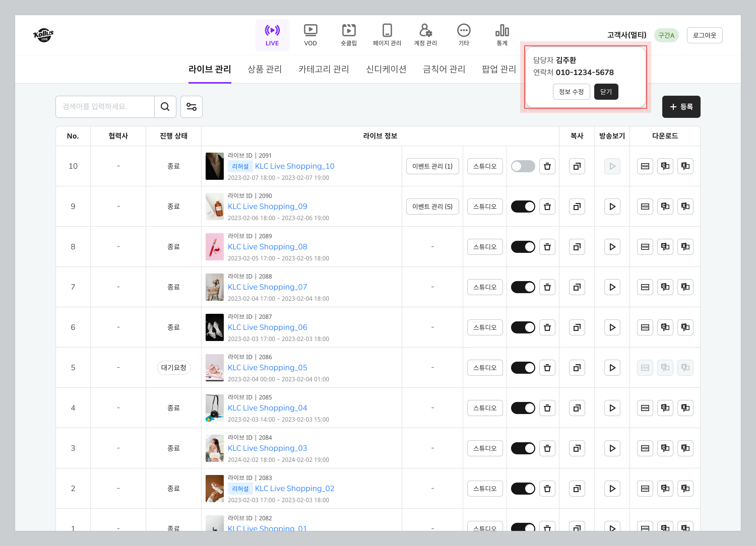Play the KLC Live Shopping_08 broadcast
The image size is (756, 546).
(x=612, y=247)
